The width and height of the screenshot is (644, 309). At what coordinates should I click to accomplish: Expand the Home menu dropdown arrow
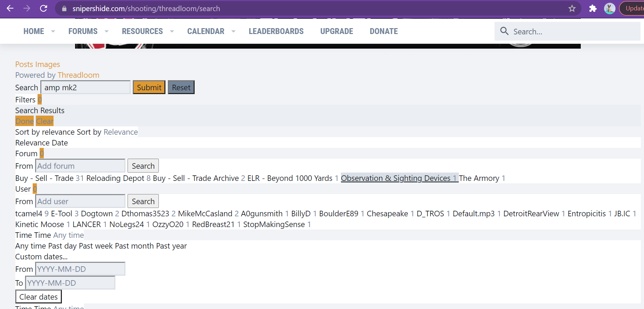click(x=53, y=31)
